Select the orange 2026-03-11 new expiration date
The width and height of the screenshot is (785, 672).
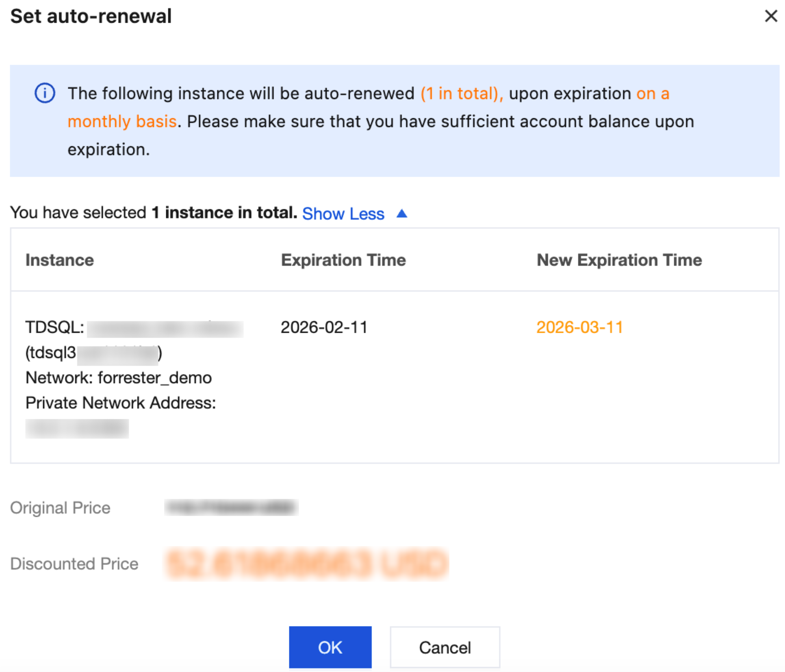tap(579, 327)
